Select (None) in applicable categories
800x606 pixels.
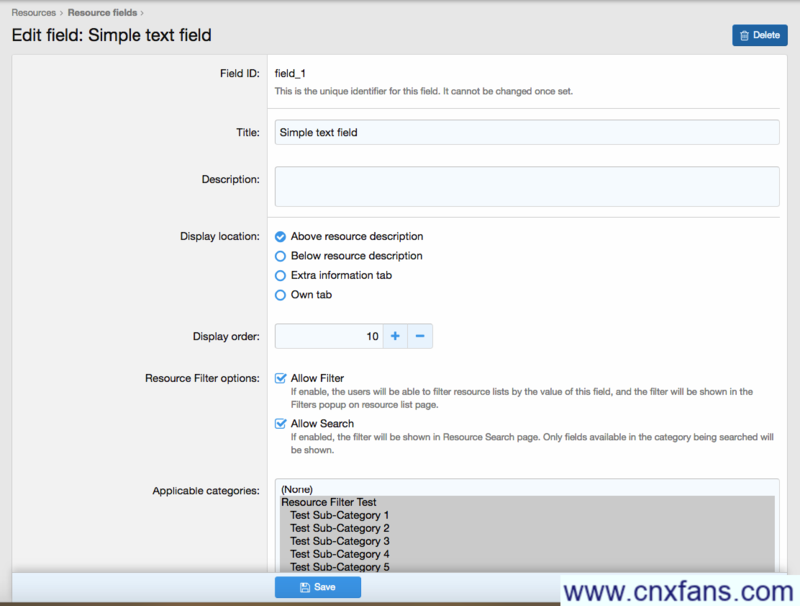527,489
